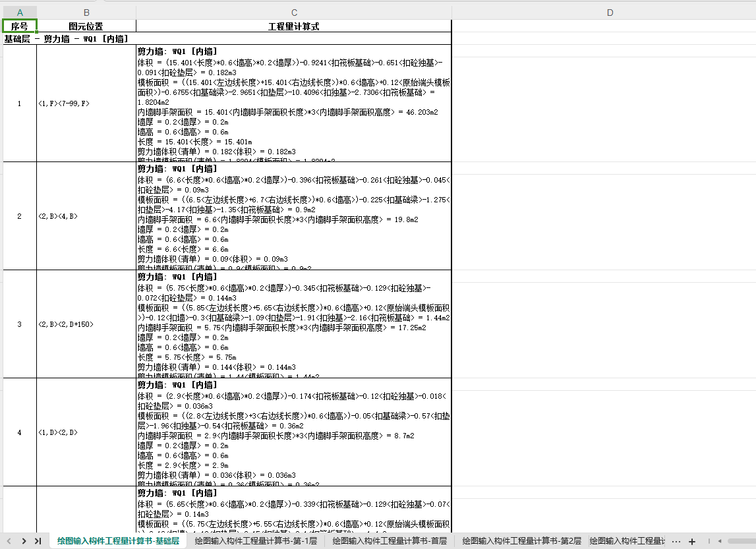Add a new sheet with the plus button
756x549 pixels.
coord(692,541)
